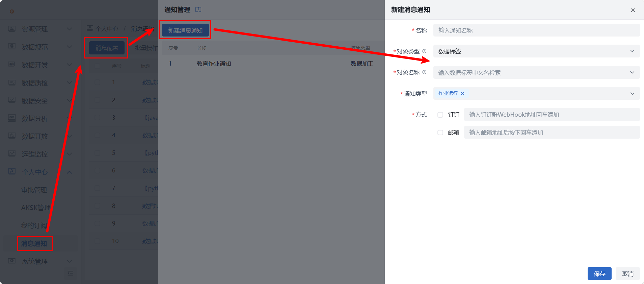The width and height of the screenshot is (644, 284).
Task: Click 教育作业通知 in the table
Action: (214, 64)
